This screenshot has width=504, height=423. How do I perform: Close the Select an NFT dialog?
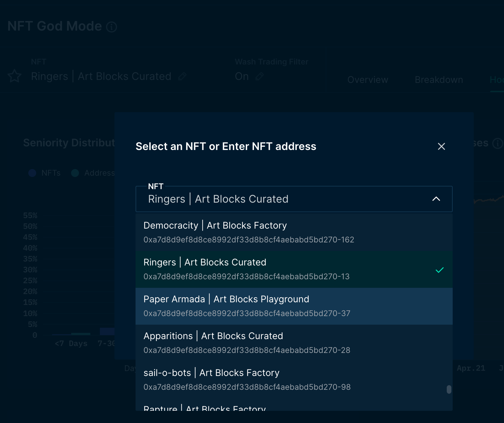point(441,146)
